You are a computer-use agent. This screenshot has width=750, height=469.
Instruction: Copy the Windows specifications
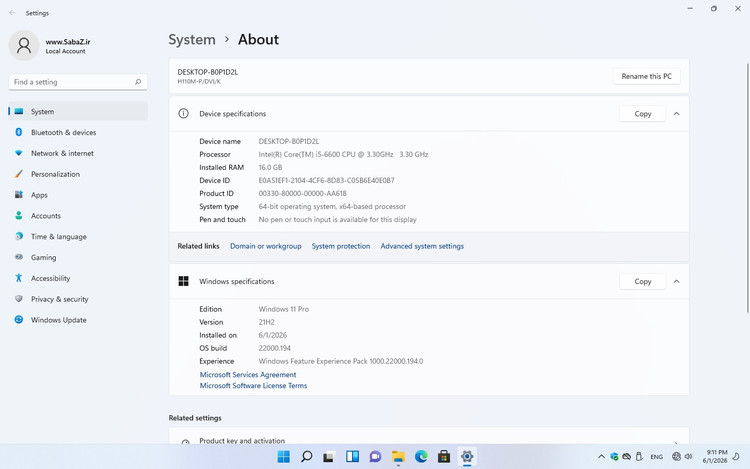pos(642,282)
